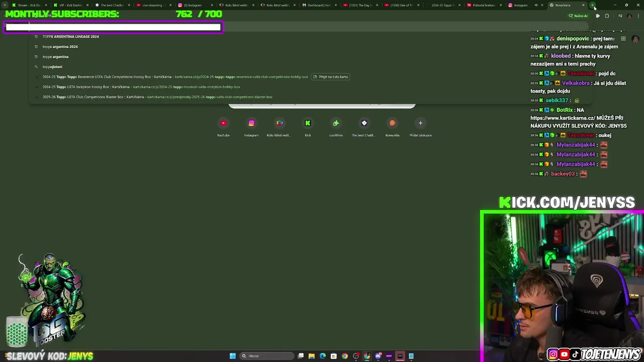Open the Google account avatar

[x=635, y=39]
